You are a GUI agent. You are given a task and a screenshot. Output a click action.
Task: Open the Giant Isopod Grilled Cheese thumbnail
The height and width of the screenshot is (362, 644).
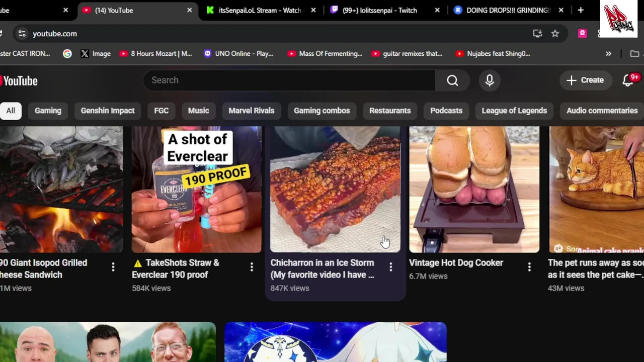pyautogui.click(x=61, y=189)
